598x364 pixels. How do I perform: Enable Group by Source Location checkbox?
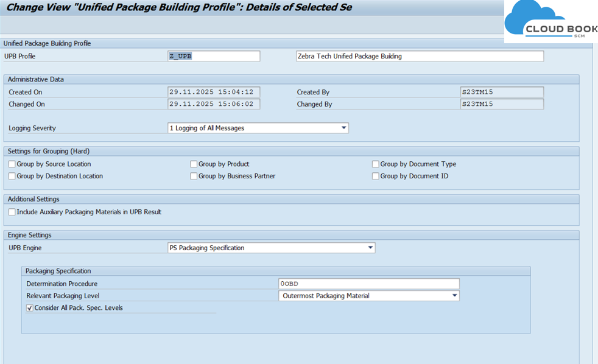(12, 164)
